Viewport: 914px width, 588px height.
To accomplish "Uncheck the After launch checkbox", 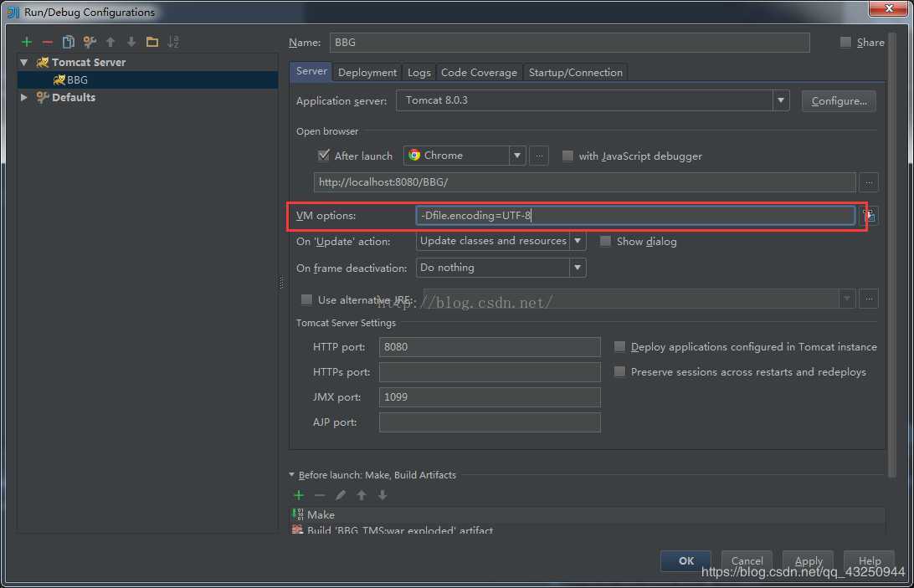I will (324, 156).
